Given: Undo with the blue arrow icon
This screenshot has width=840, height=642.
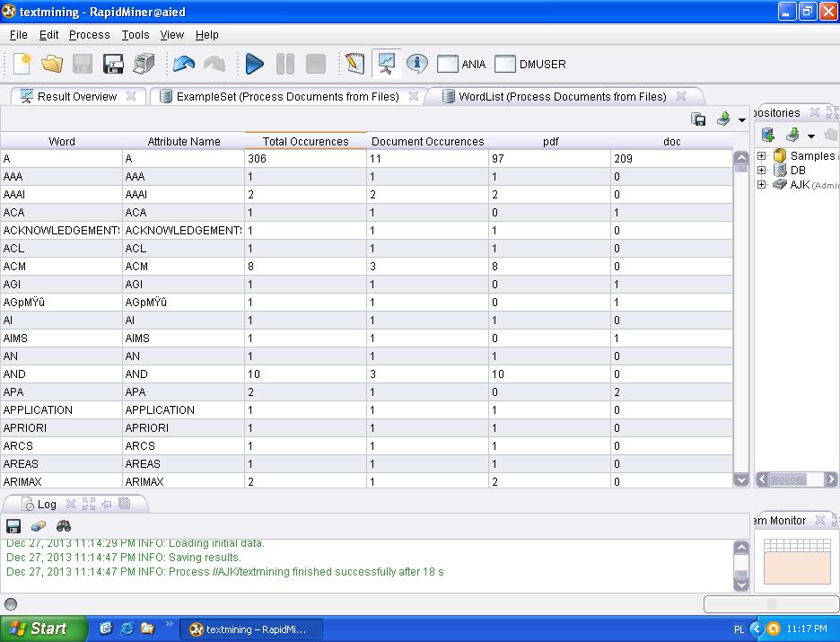Looking at the screenshot, I should point(184,64).
